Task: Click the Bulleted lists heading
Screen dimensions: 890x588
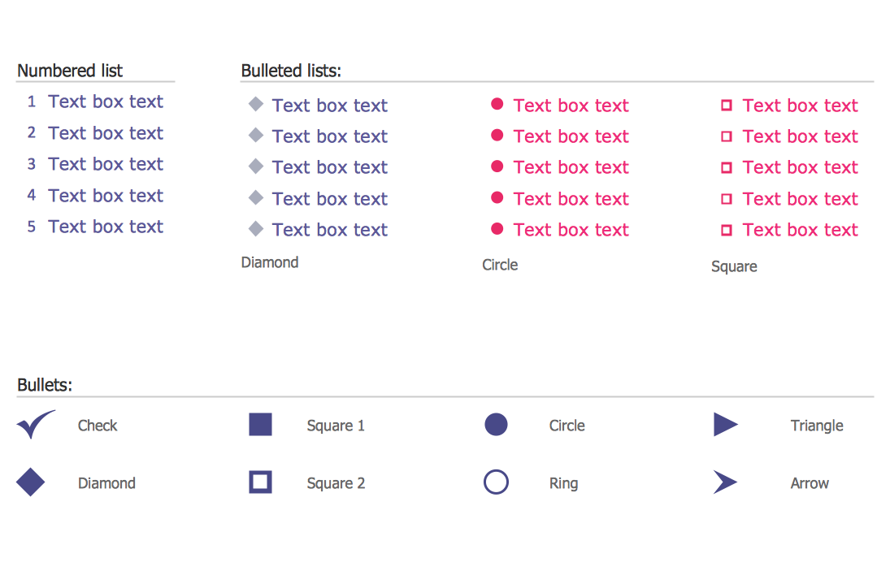Action: 291,71
